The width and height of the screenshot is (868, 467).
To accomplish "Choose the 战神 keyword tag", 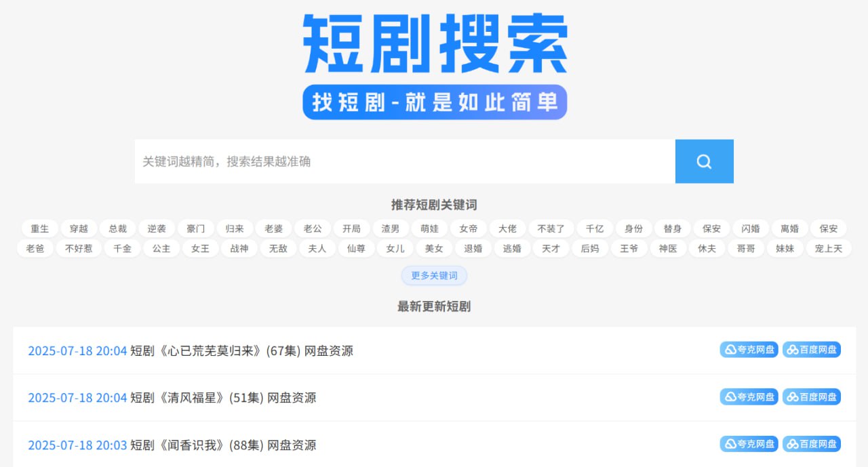I will tap(239, 249).
